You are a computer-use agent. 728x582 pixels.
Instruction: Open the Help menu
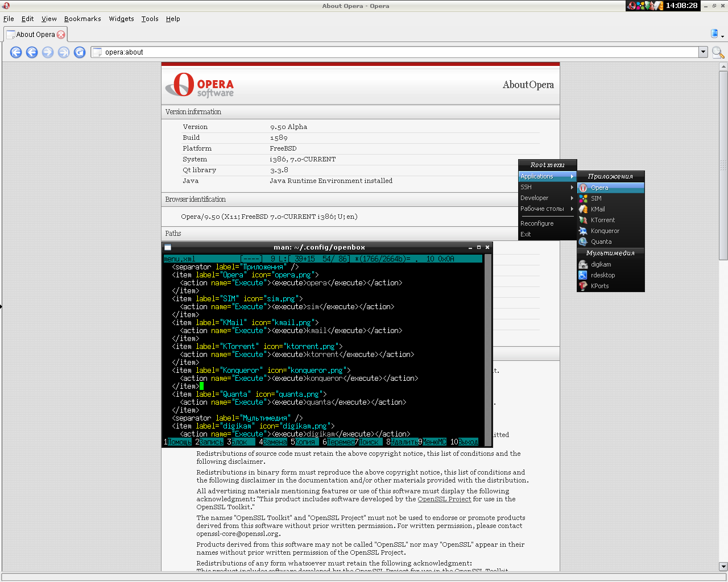(x=173, y=19)
